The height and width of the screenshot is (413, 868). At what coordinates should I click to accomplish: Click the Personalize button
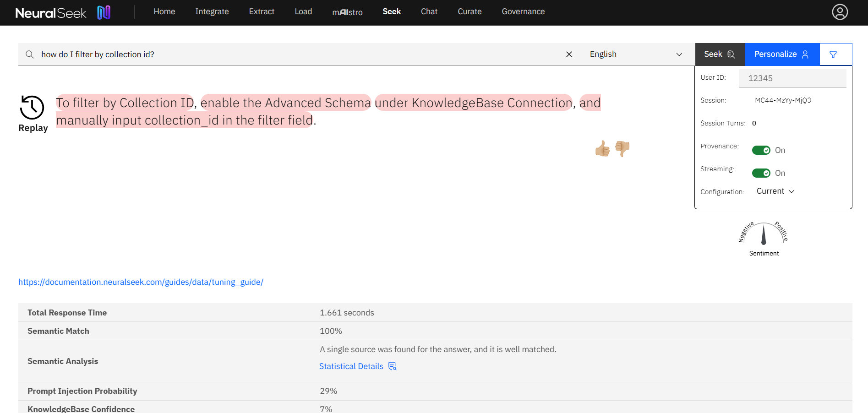[782, 54]
